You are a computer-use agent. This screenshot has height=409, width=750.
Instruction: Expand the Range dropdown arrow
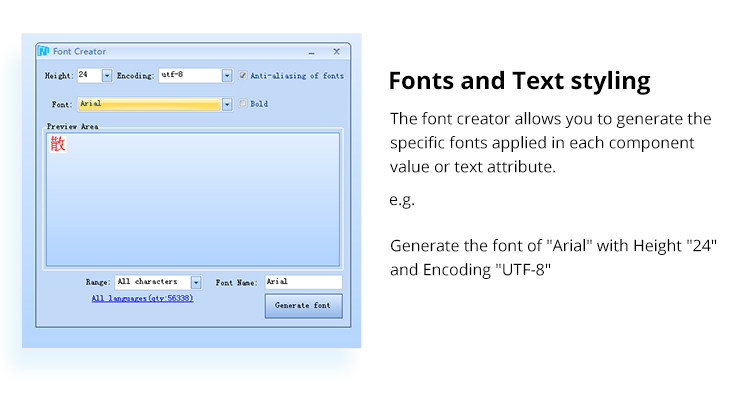point(196,283)
